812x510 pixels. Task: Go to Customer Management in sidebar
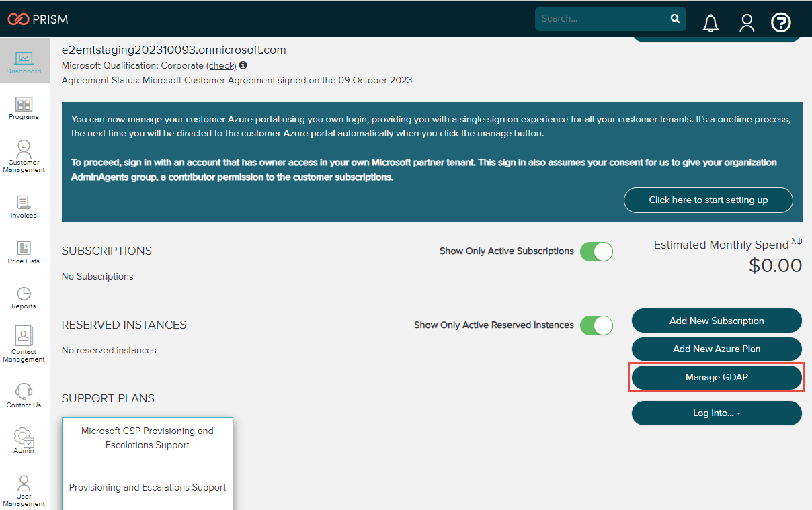point(24,157)
